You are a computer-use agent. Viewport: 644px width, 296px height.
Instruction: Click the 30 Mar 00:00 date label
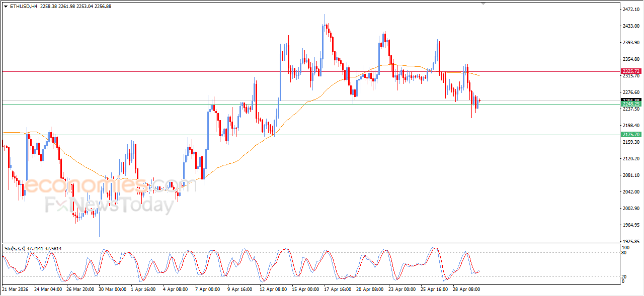(113, 289)
